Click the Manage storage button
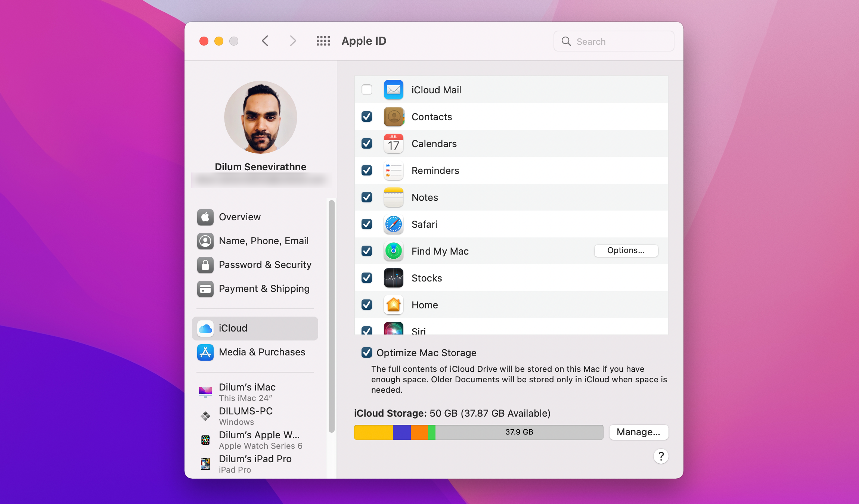 point(639,432)
